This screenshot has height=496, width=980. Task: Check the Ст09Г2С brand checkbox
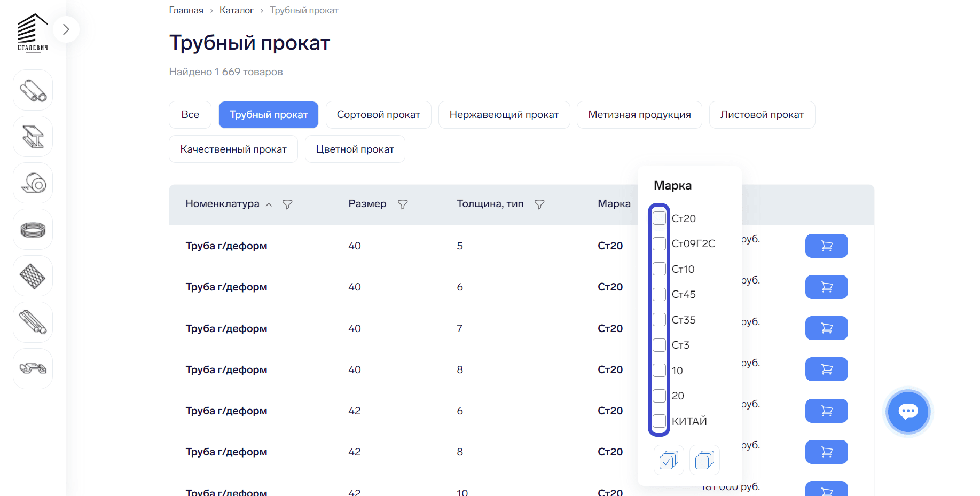pos(660,243)
